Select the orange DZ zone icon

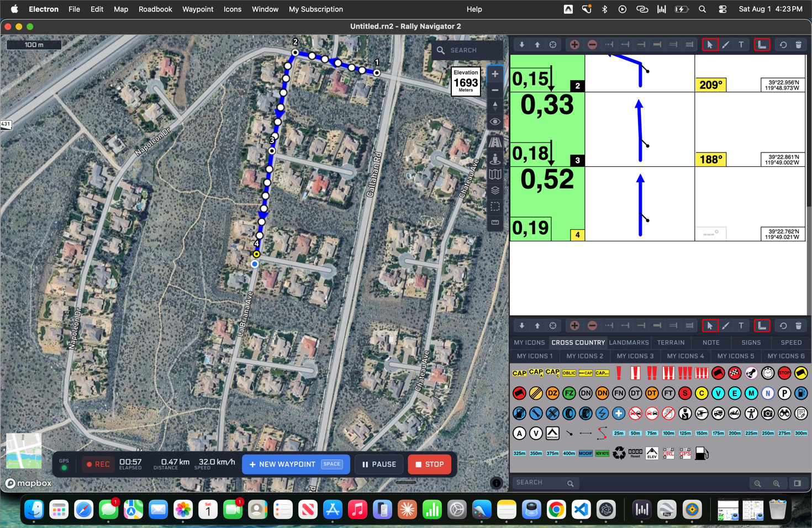pos(552,393)
